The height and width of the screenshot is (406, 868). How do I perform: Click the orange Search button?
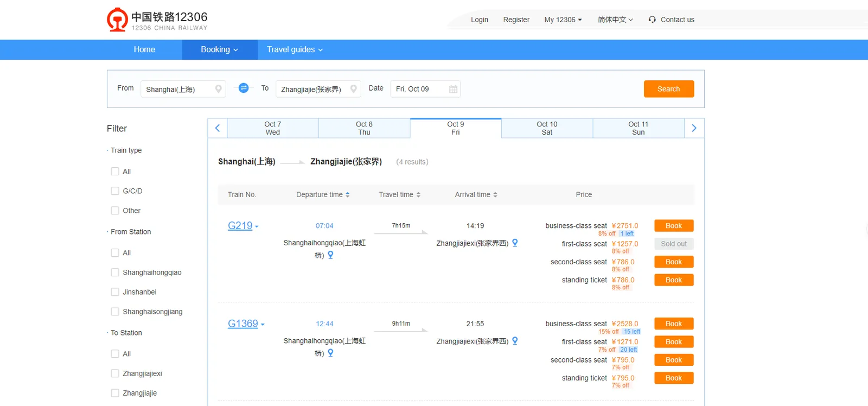669,89
